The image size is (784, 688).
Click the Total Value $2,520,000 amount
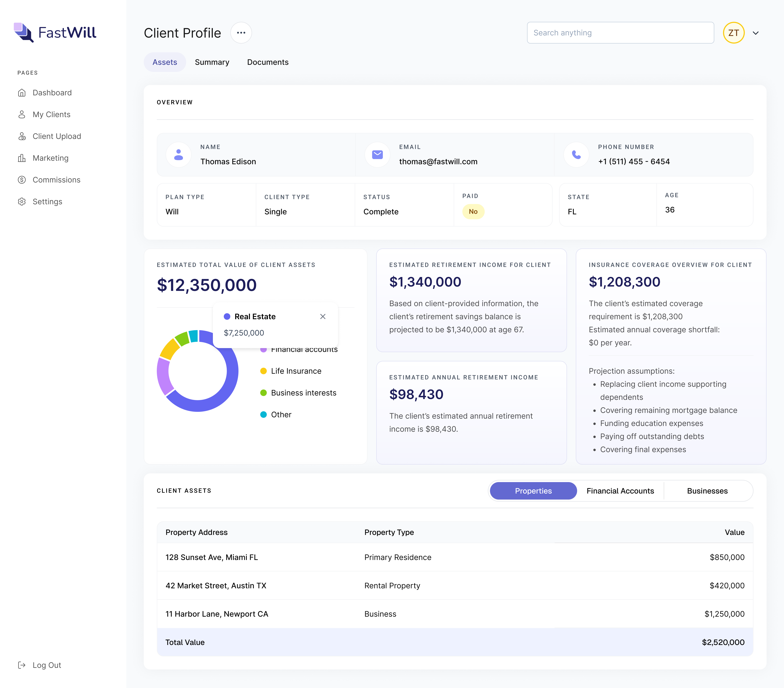(723, 642)
